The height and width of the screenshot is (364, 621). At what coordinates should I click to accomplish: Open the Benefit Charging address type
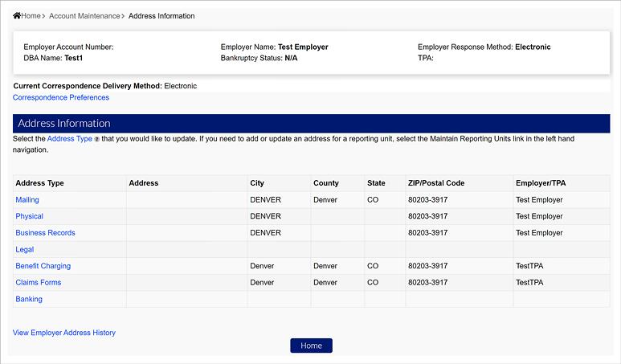(x=43, y=266)
